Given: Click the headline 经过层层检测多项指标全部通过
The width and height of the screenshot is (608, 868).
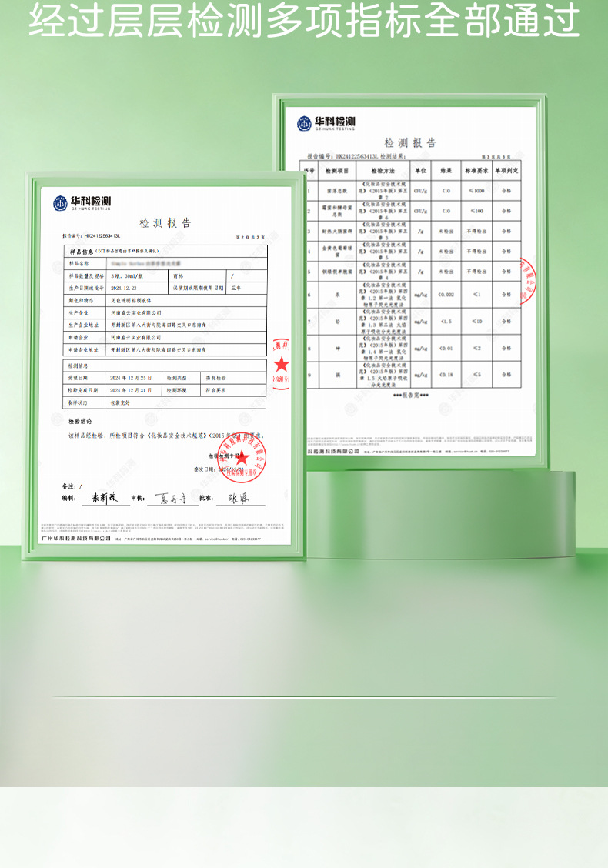Looking at the screenshot, I should [304, 20].
